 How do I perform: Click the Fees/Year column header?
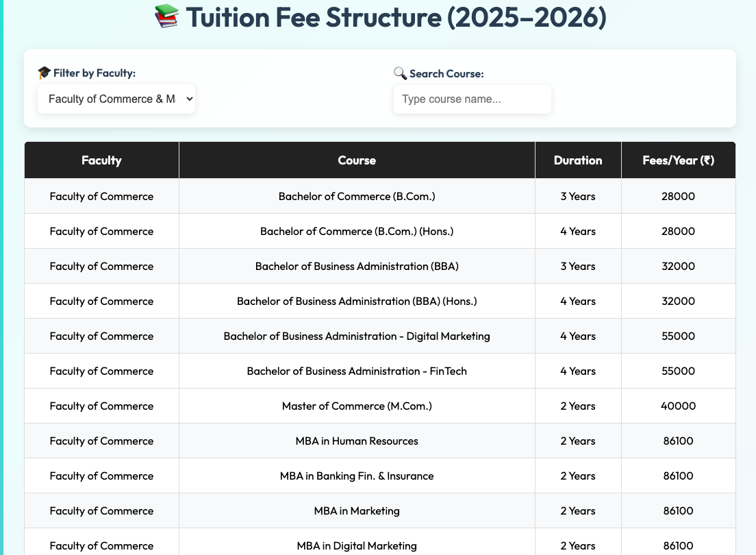[x=678, y=160]
